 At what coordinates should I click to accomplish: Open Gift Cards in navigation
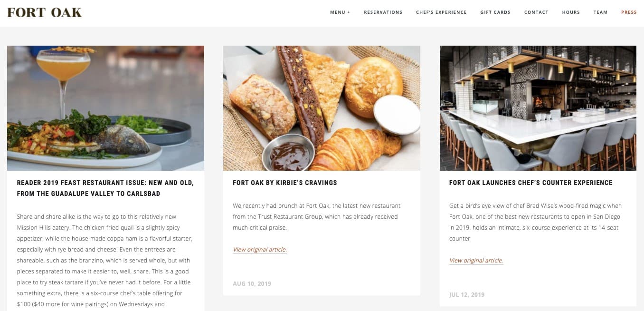495,12
